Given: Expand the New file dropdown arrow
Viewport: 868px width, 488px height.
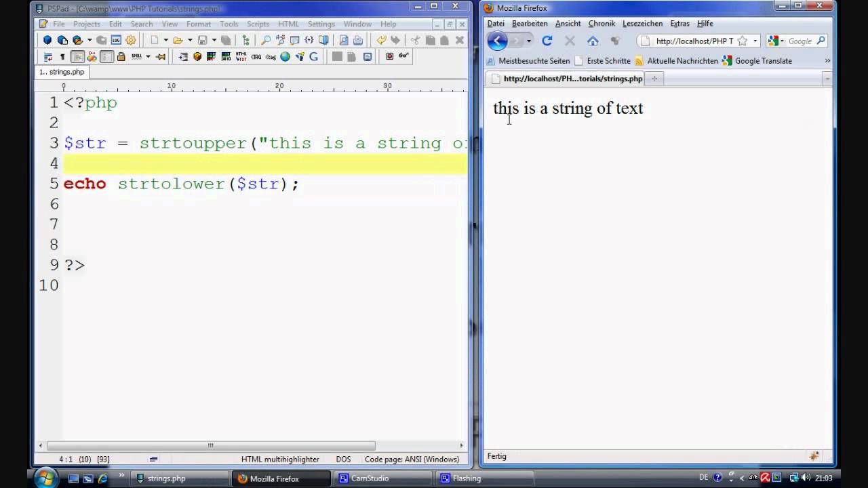Looking at the screenshot, I should (165, 41).
